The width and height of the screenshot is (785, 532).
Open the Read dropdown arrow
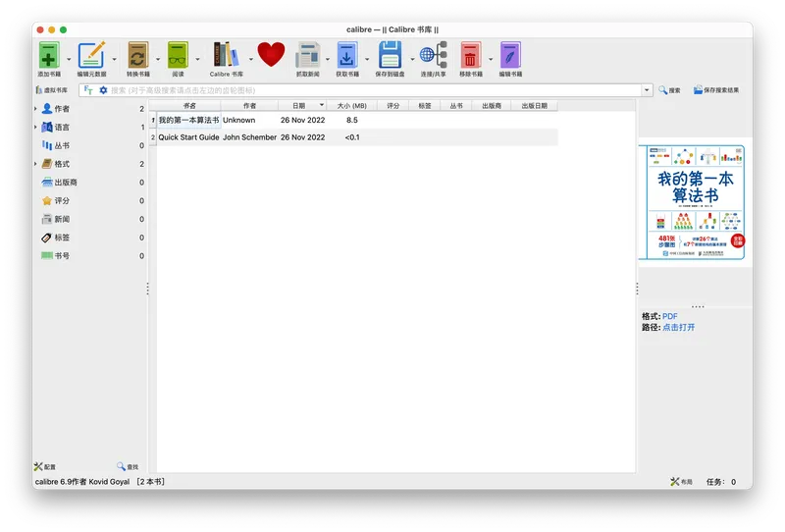(x=197, y=59)
